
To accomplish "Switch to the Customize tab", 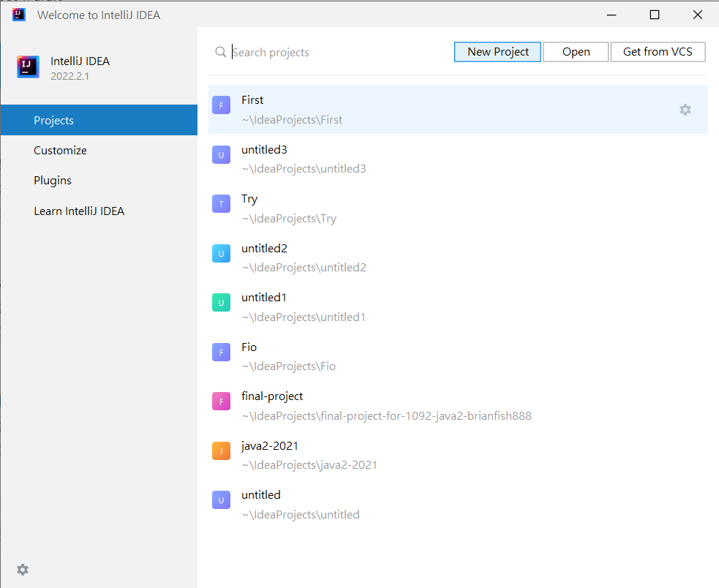I will [x=99, y=151].
